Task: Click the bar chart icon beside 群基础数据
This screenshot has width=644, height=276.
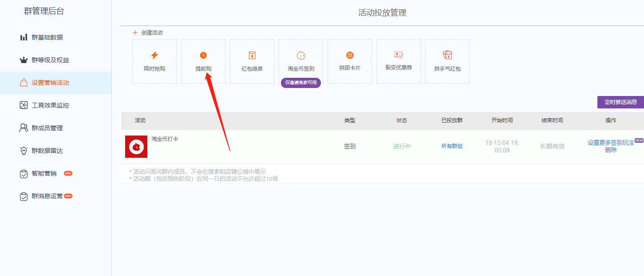Action: click(24, 37)
